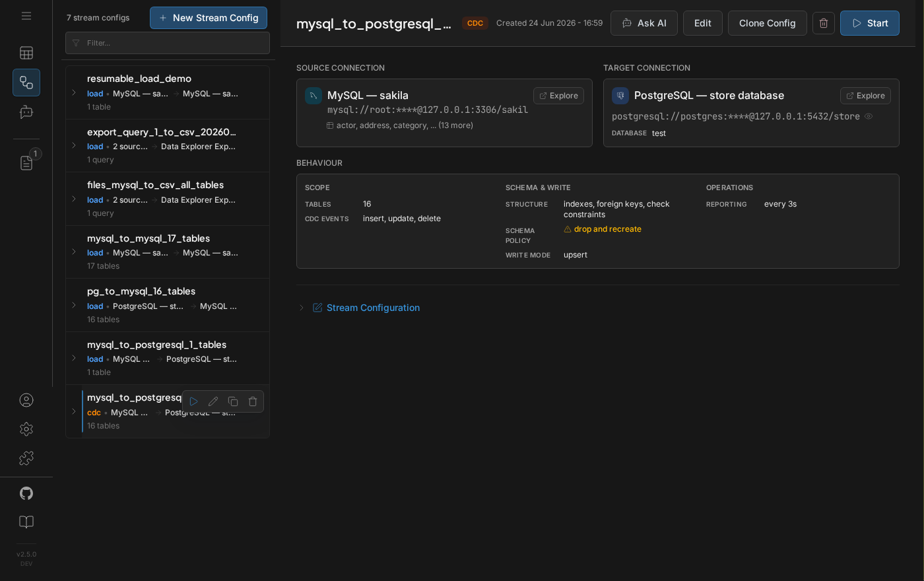Open the GitHub icon link
This screenshot has width=924, height=581.
[x=26, y=493]
